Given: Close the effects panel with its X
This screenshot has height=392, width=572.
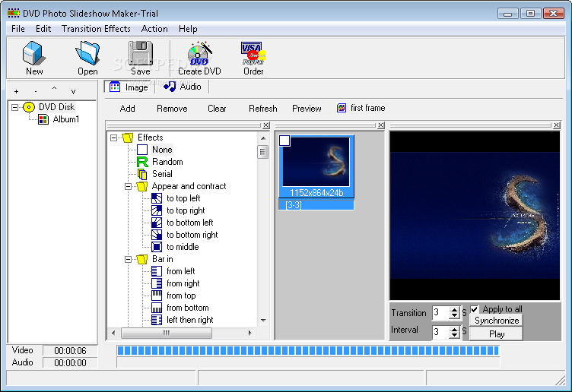Looking at the screenshot, I should click(x=266, y=125).
